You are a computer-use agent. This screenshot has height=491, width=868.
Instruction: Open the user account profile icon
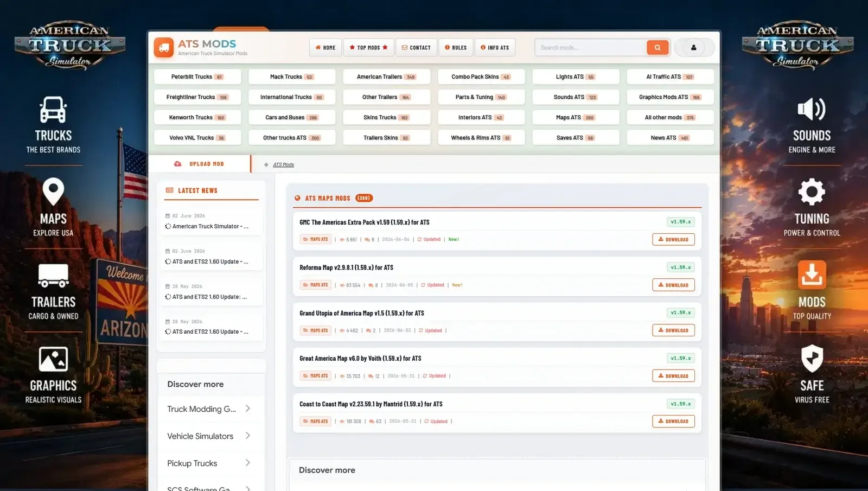pyautogui.click(x=693, y=48)
